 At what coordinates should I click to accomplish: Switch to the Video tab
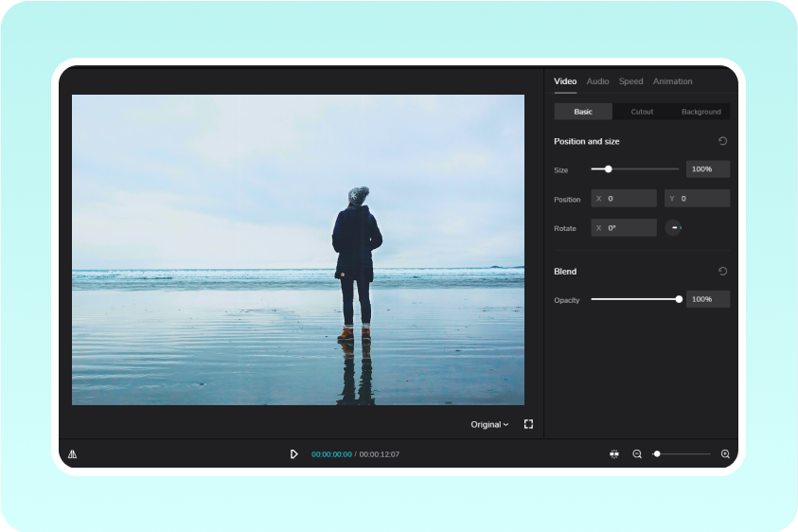pos(565,81)
